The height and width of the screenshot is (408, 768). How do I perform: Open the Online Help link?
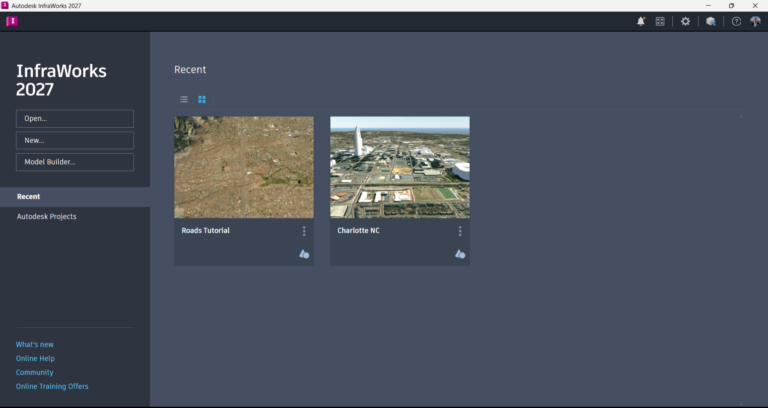pyautogui.click(x=35, y=359)
